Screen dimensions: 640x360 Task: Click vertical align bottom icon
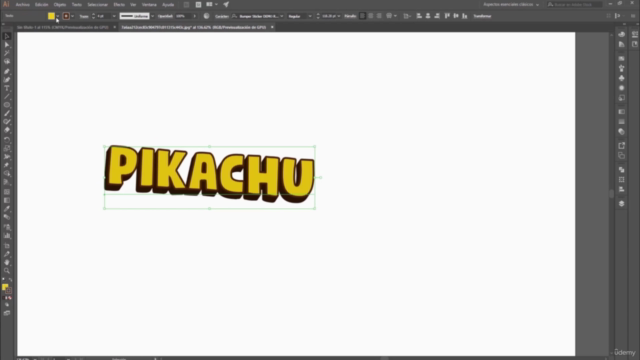[464, 16]
